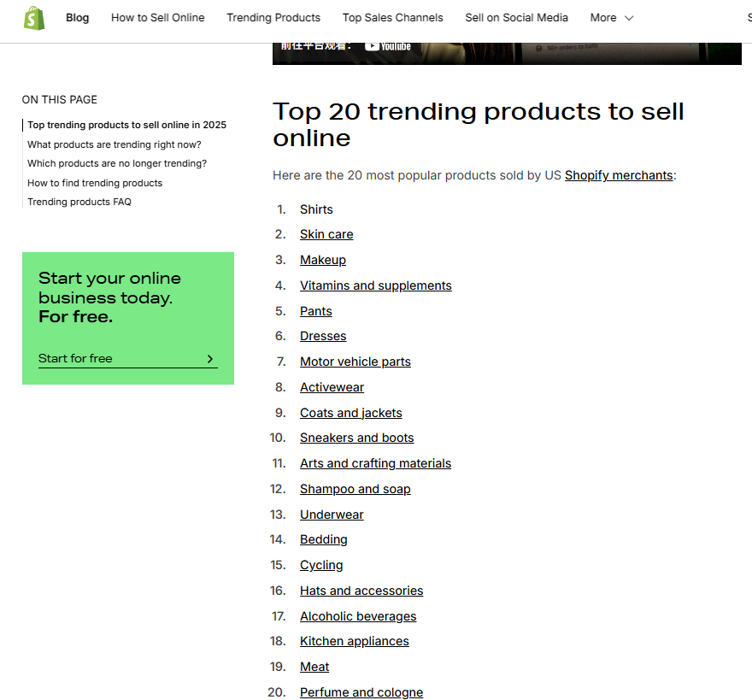This screenshot has width=752, height=700.
Task: Select the Sneakers and boots link
Action: coord(356,438)
